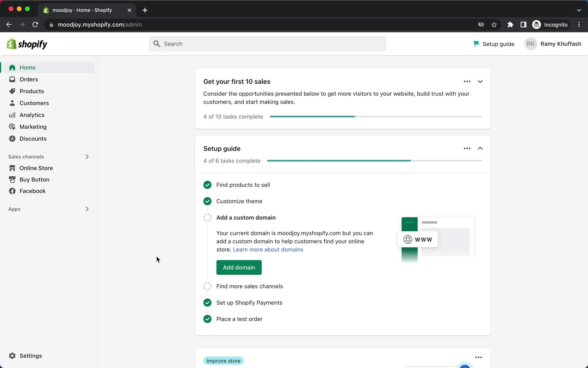Screen dimensions: 588x368
Task: Expand Sales channels chevron
Action: (x=87, y=157)
